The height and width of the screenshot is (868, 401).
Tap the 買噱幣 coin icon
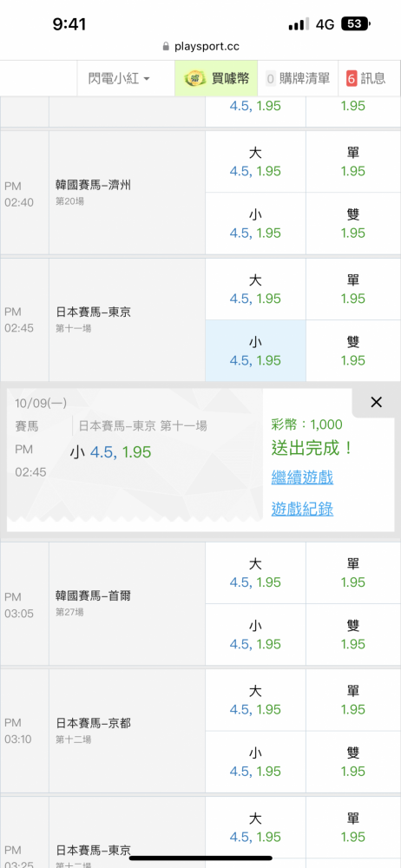click(x=195, y=79)
